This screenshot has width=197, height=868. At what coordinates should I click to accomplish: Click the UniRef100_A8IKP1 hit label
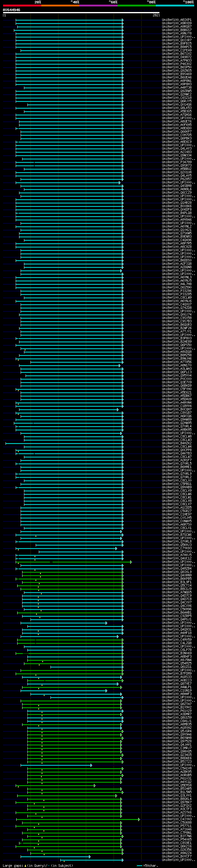pos(177,20)
